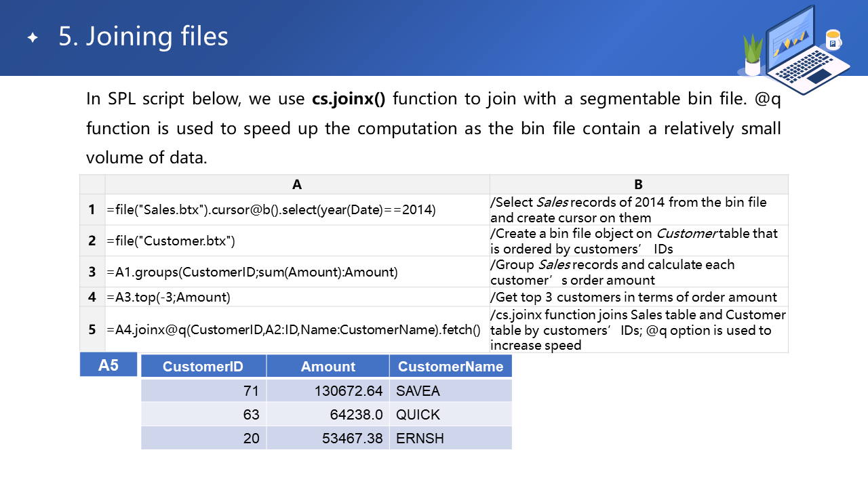Click the A4.joinx@q formula cell
868x488 pixels.
click(x=297, y=330)
